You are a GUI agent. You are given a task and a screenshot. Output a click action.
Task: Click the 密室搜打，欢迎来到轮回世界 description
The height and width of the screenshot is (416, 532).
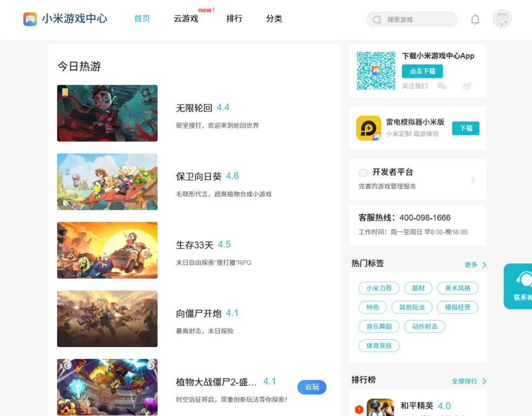tap(218, 126)
